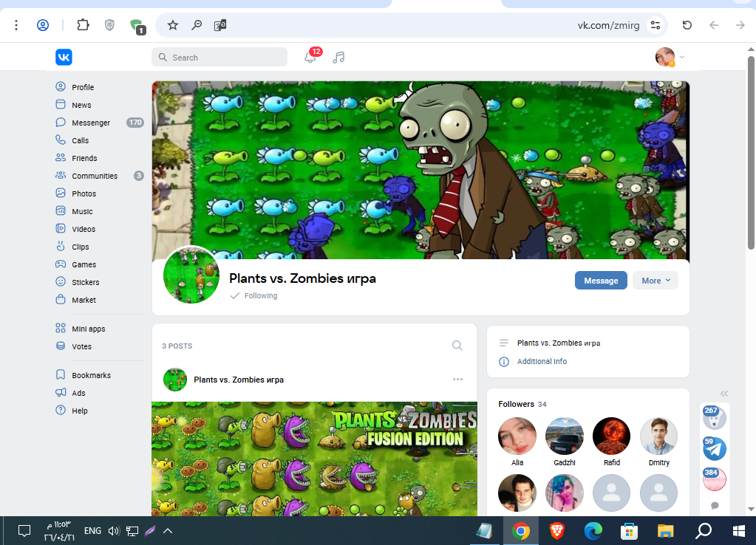The width and height of the screenshot is (756, 545).
Task: Click the browser profile icon
Action: pos(43,25)
